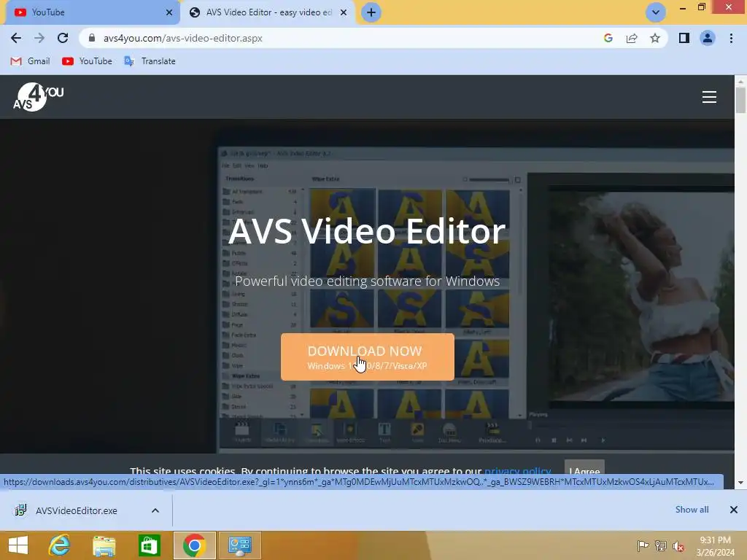Open the browser side panel
This screenshot has width=747, height=560.
click(x=684, y=38)
